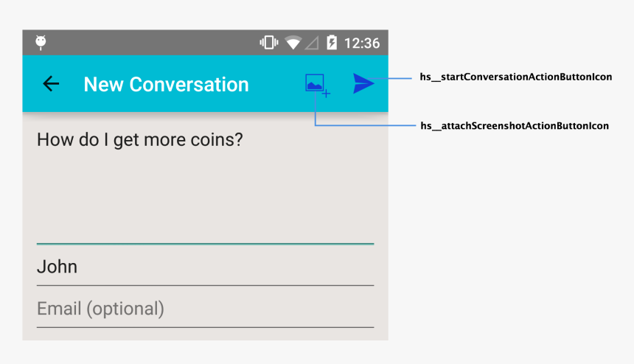The height and width of the screenshot is (364, 634).
Task: Click the underline below the Email field
Action: [x=206, y=327]
